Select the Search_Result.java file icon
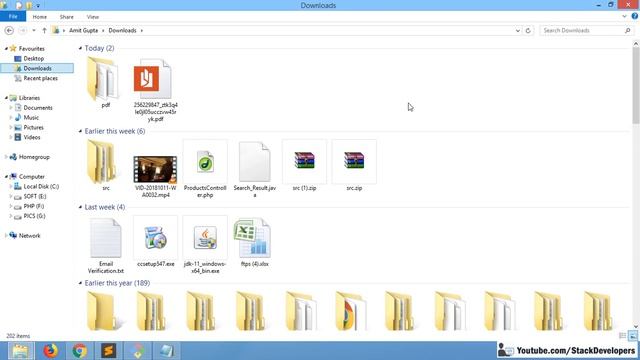Viewport: 640px width, 360px height. pyautogui.click(x=255, y=162)
